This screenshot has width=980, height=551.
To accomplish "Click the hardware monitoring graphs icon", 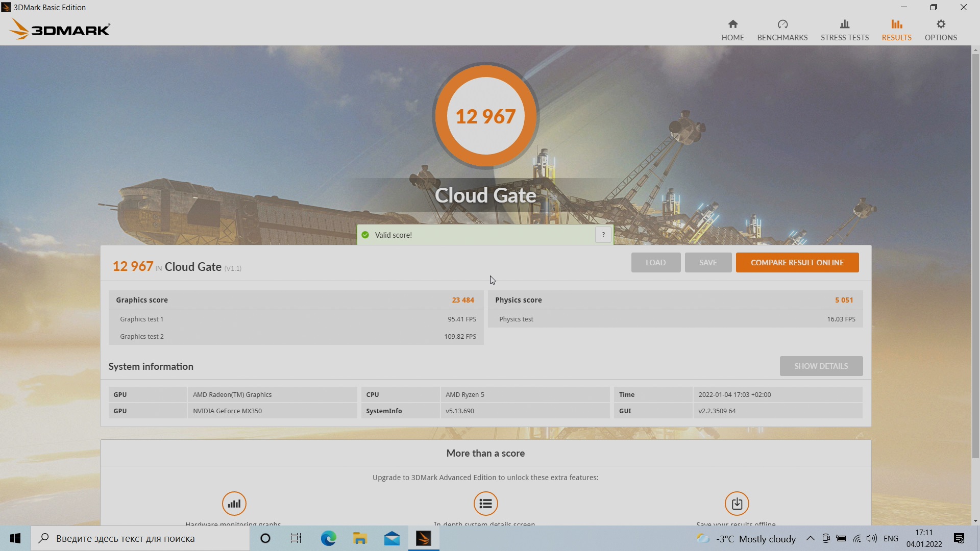I will coord(234,504).
